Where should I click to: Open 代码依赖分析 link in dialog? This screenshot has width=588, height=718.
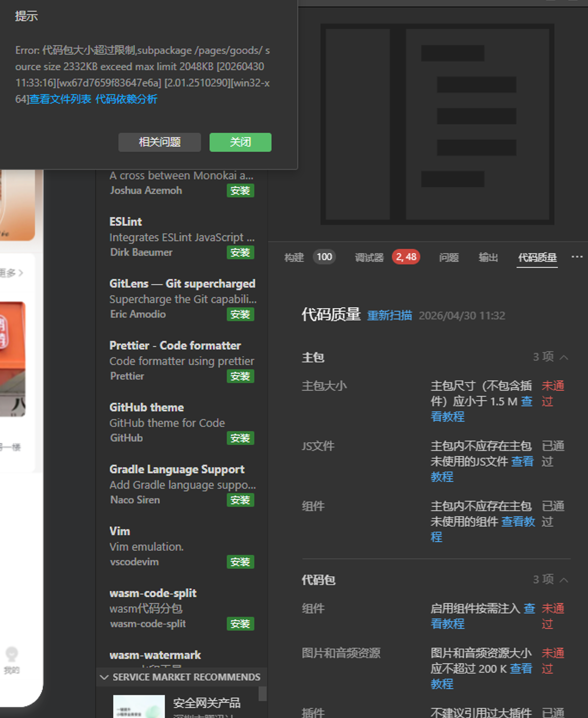pos(126,99)
